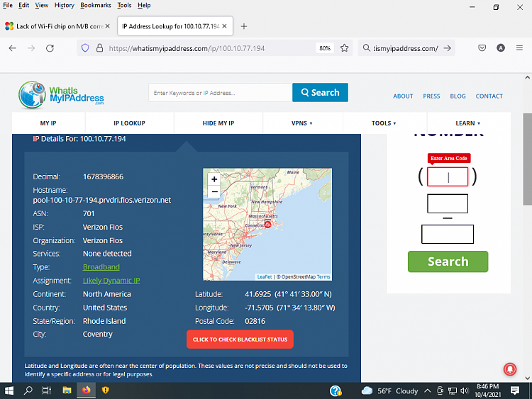Open the CONTACT link
The height and width of the screenshot is (399, 532).
point(489,96)
